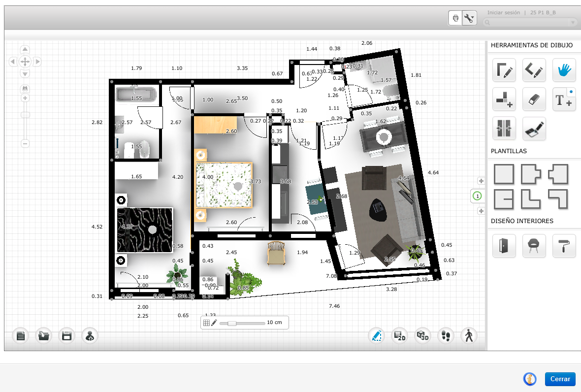Add a floor below level 1
Viewport: 581px width, 392px height.
(481, 211)
